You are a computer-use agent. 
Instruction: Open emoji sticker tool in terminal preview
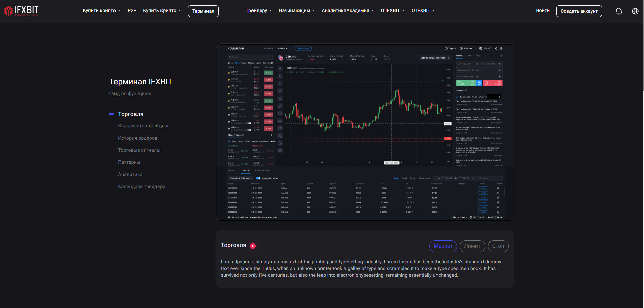pyautogui.click(x=280, y=113)
